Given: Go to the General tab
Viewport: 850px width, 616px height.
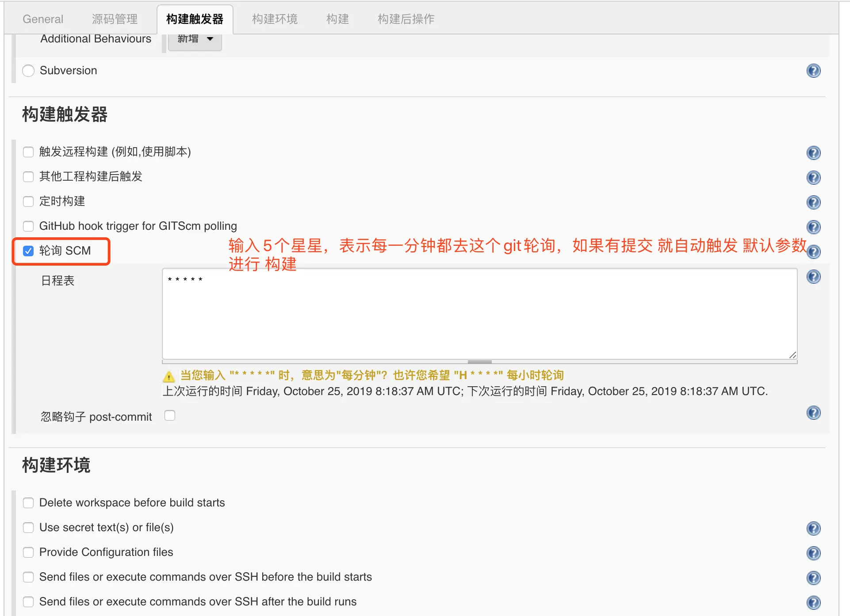Looking at the screenshot, I should [x=43, y=19].
